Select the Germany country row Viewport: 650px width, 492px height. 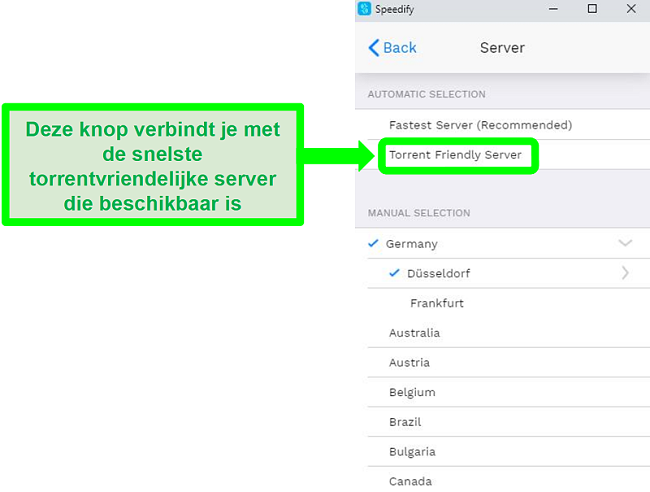[502, 244]
